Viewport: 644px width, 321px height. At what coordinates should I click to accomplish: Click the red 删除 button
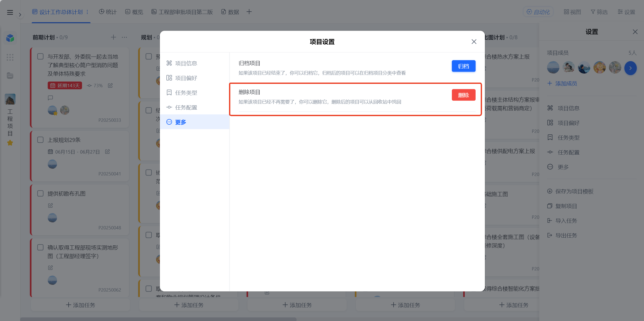point(463,95)
